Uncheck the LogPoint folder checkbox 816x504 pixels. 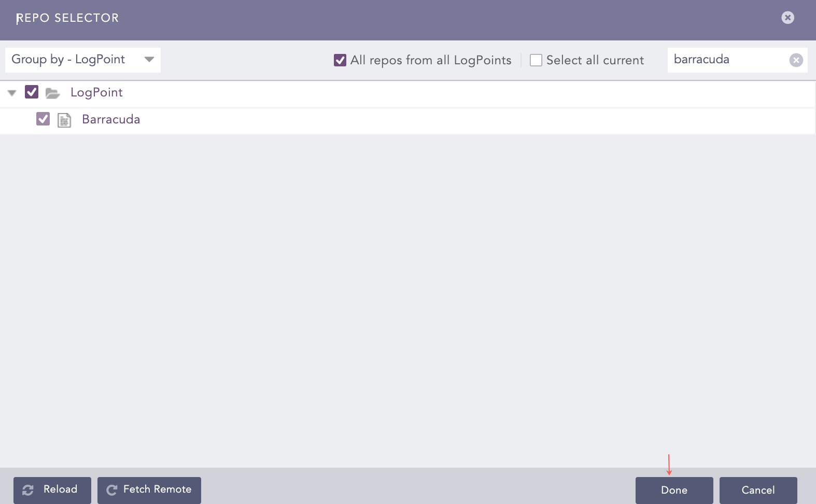click(x=32, y=92)
